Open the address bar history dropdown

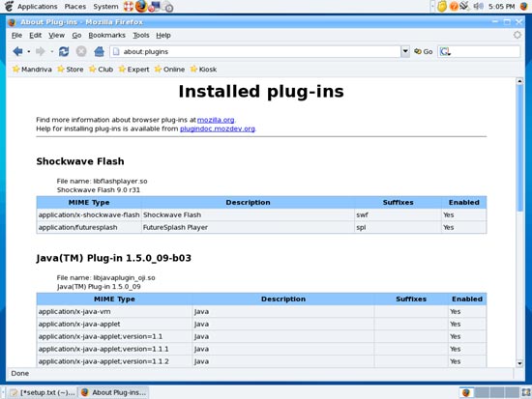point(405,51)
